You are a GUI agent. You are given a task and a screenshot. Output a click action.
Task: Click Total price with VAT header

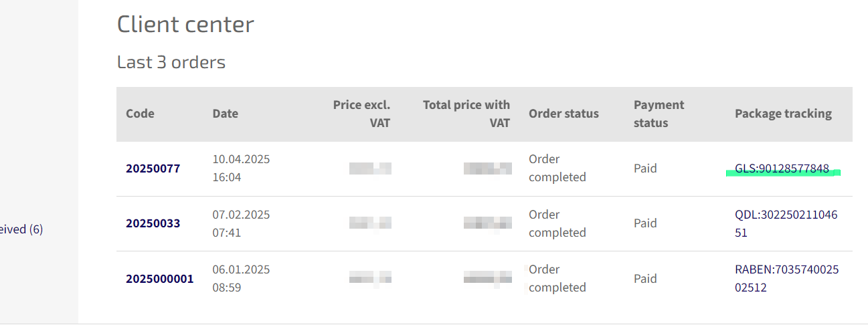pos(466,114)
